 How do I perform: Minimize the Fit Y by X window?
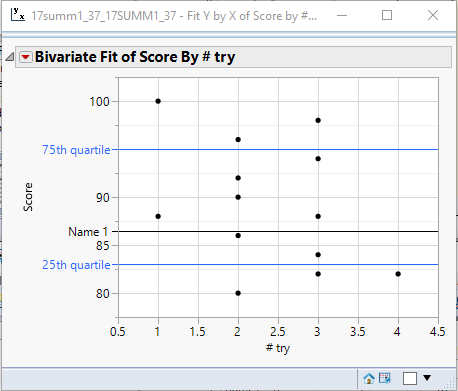tap(342, 15)
